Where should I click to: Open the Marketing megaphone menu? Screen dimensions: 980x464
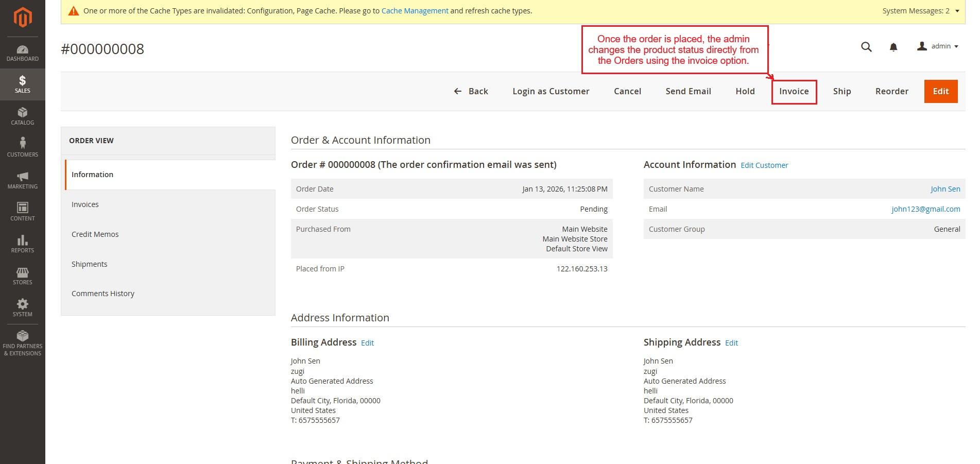(x=23, y=180)
